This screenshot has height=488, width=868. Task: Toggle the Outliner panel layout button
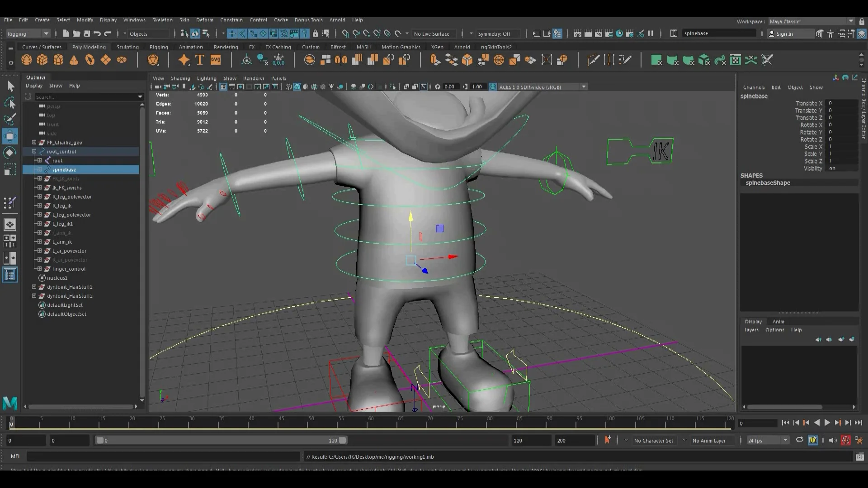10,275
